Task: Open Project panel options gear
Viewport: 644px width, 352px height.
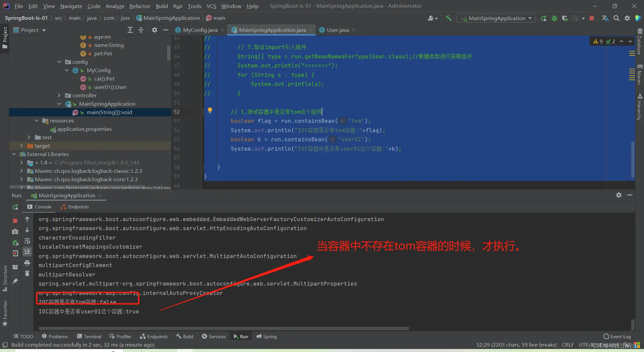Action: tap(154, 30)
